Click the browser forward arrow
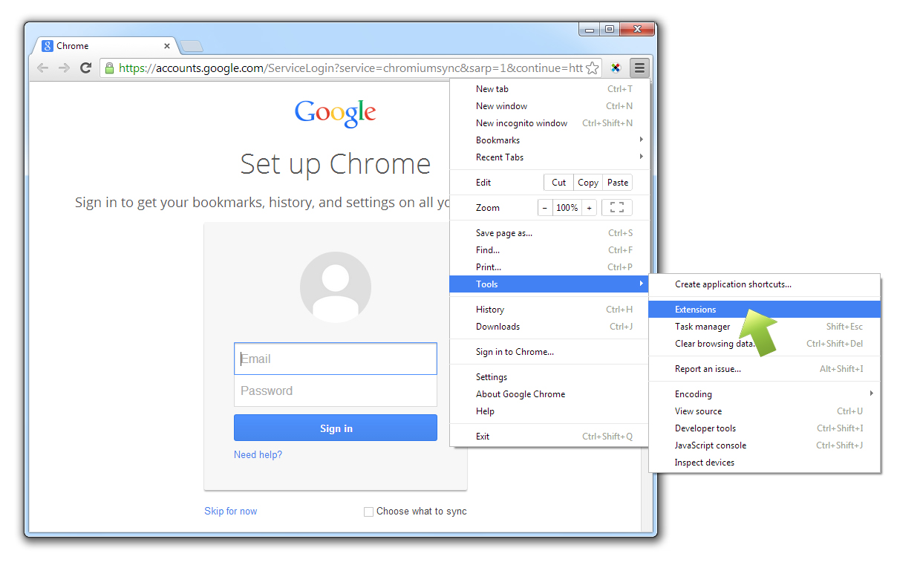This screenshot has width=897, height=588. (x=65, y=68)
